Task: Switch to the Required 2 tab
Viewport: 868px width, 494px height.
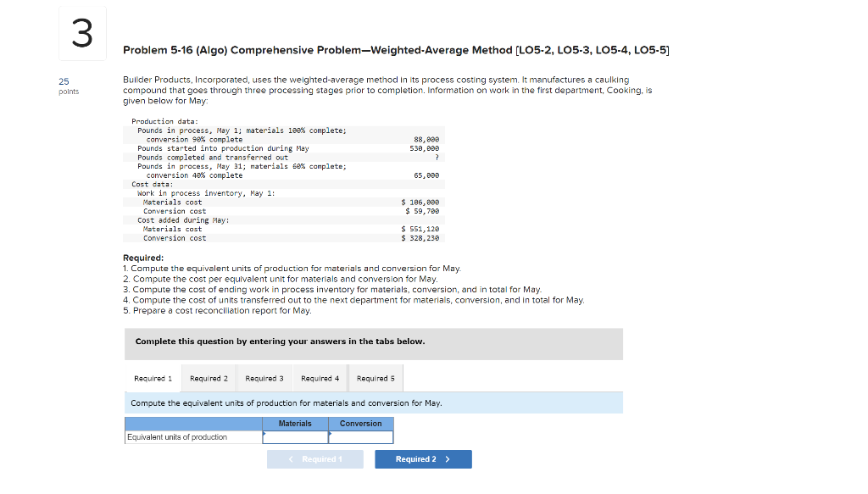Action: [209, 378]
